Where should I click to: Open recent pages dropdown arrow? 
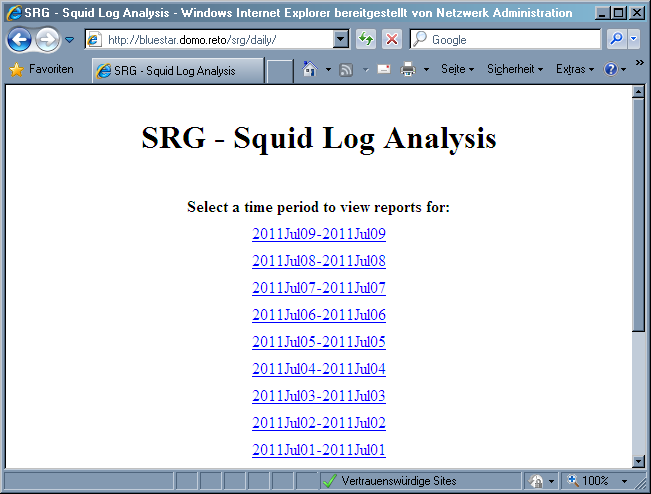70,40
